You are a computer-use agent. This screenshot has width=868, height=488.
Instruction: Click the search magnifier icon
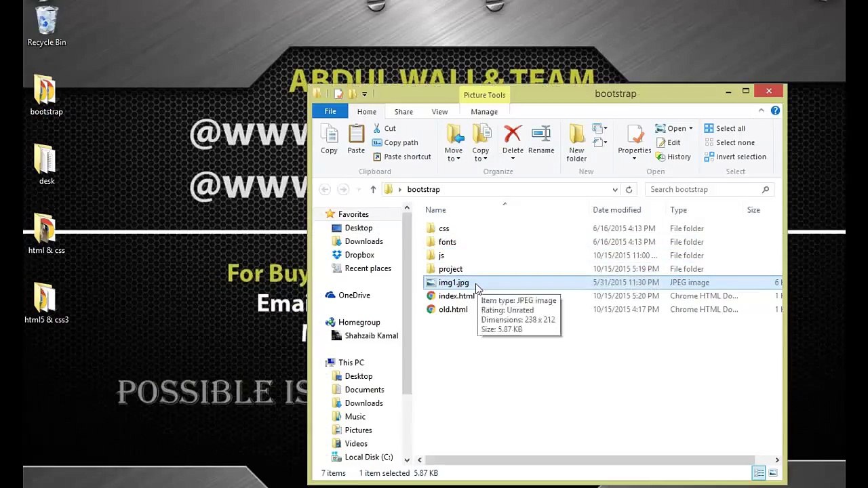[766, 190]
